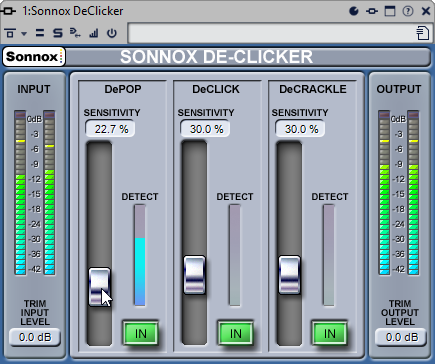Click the Sonnox logo button

[34, 57]
